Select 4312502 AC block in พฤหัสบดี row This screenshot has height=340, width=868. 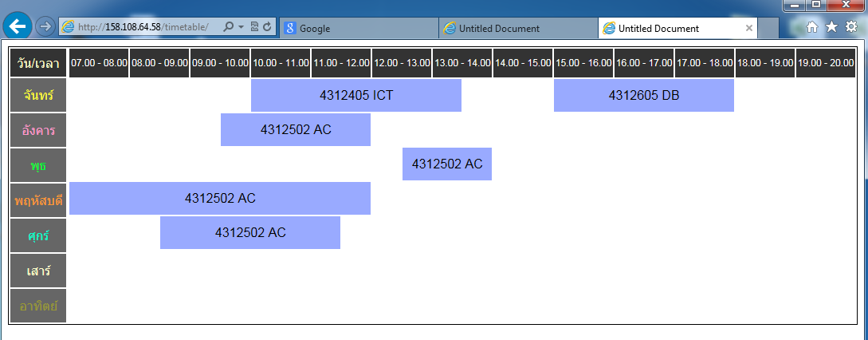click(220, 199)
